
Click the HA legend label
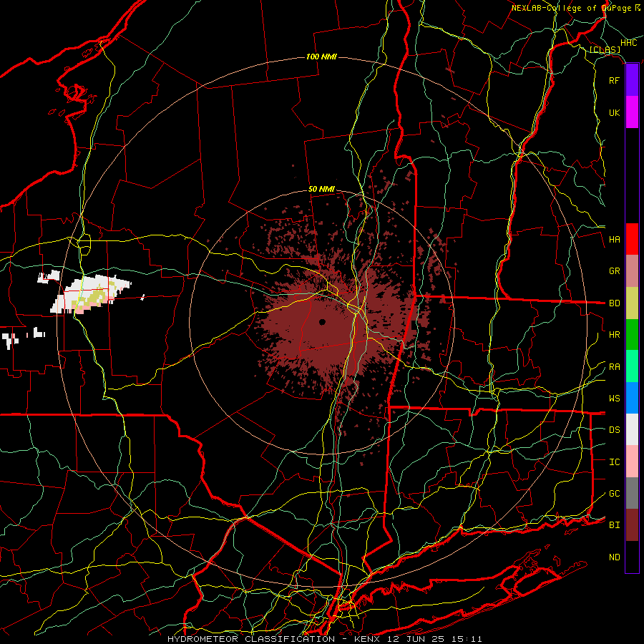pyautogui.click(x=614, y=240)
